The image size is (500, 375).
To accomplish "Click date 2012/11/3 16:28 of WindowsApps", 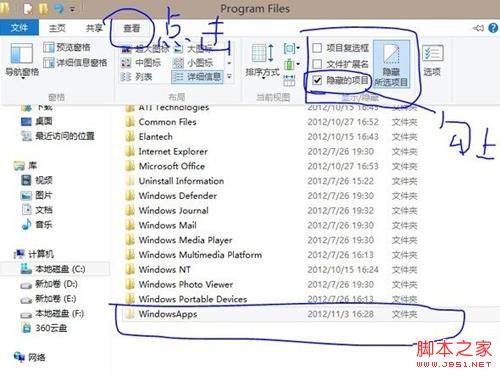I will point(340,314).
